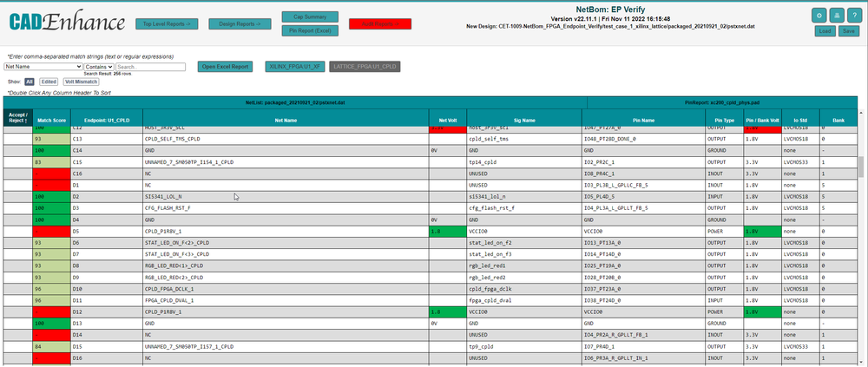Focus the Search text input

[150, 67]
